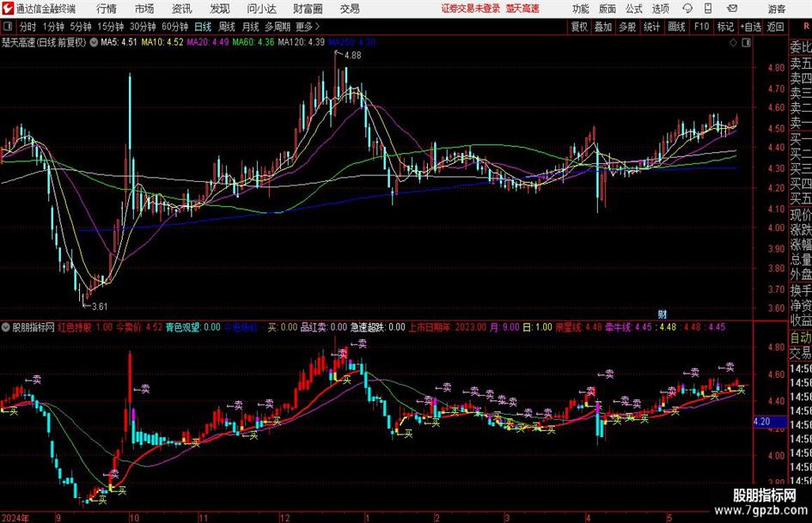This screenshot has height=523, width=812.
Task: Toggle the side panel icon on main chart
Action: click(x=746, y=43)
